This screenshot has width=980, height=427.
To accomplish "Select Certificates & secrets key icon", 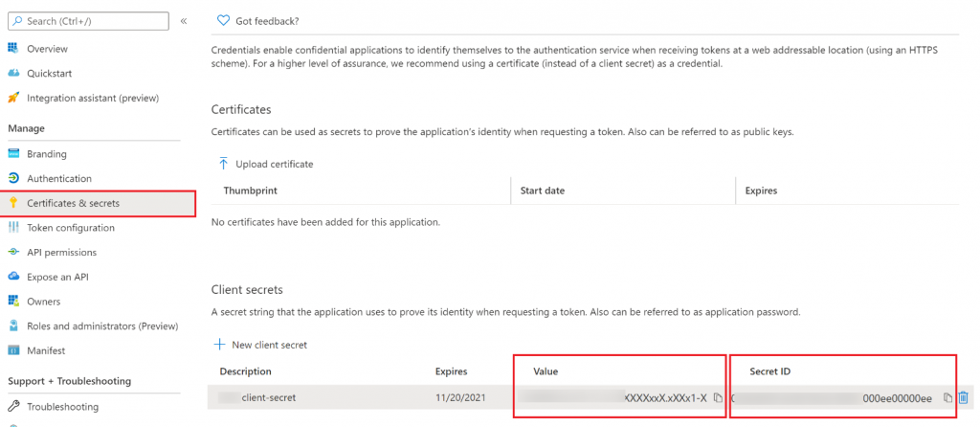I will coord(13,203).
